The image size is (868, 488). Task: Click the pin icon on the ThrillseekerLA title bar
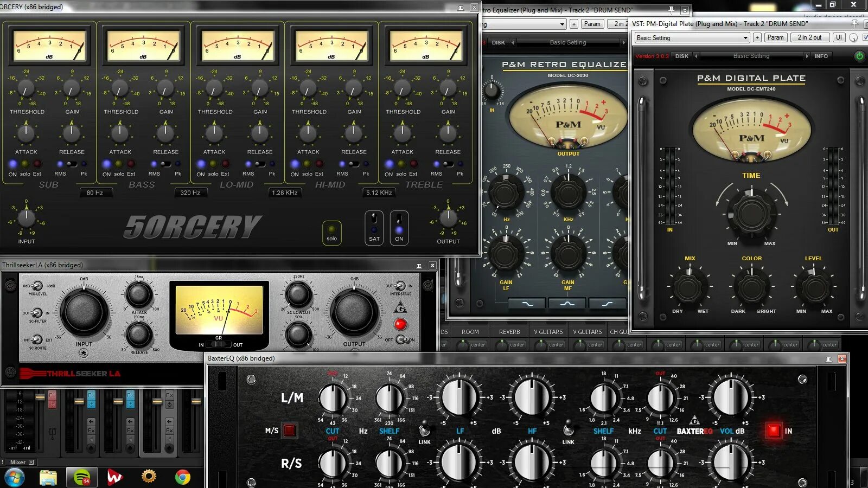tap(419, 266)
